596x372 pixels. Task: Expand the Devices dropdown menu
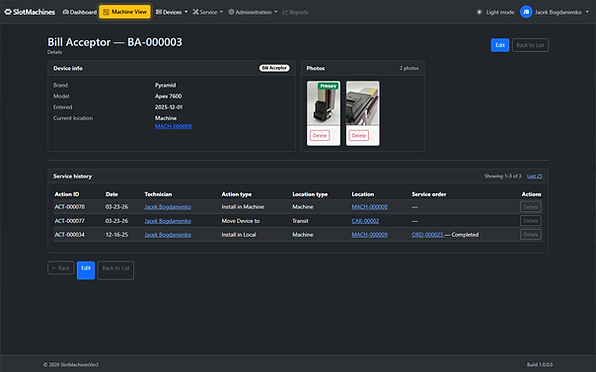(172, 12)
